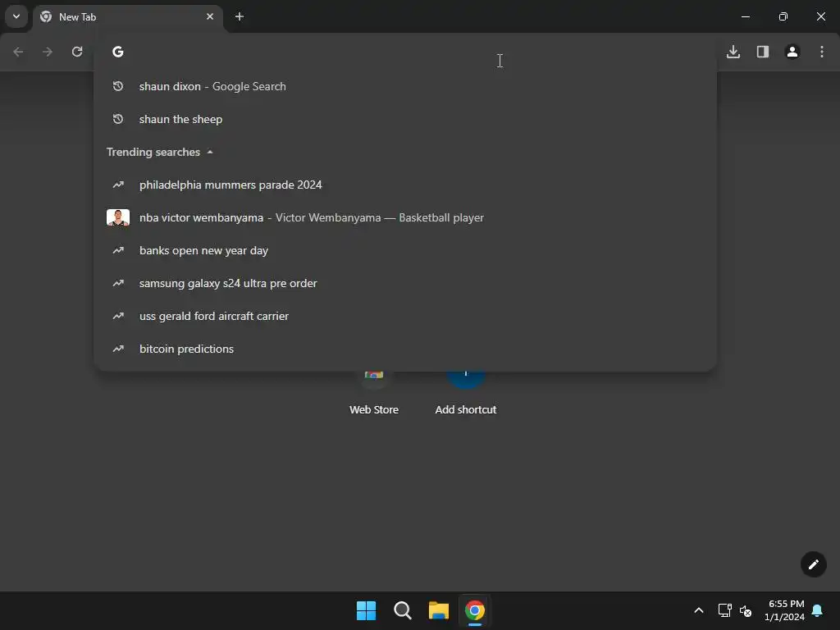Collapse the Trending searches section
The image size is (840, 630).
click(x=210, y=152)
